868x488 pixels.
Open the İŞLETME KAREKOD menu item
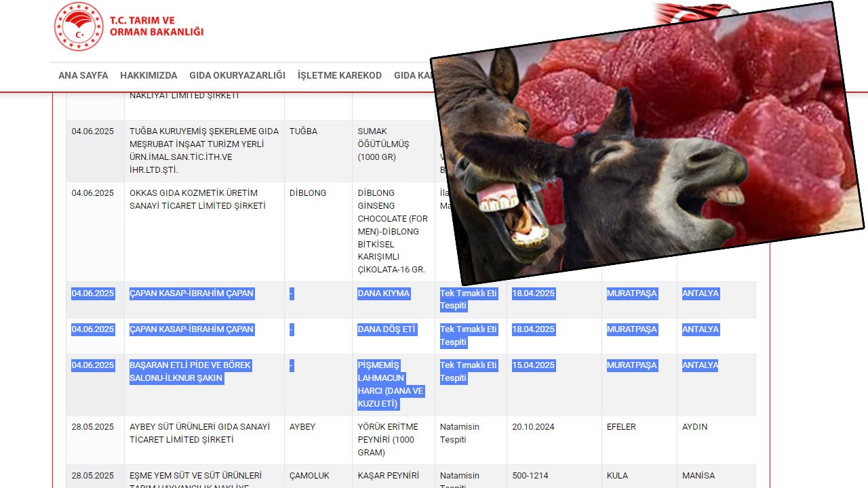tap(340, 75)
